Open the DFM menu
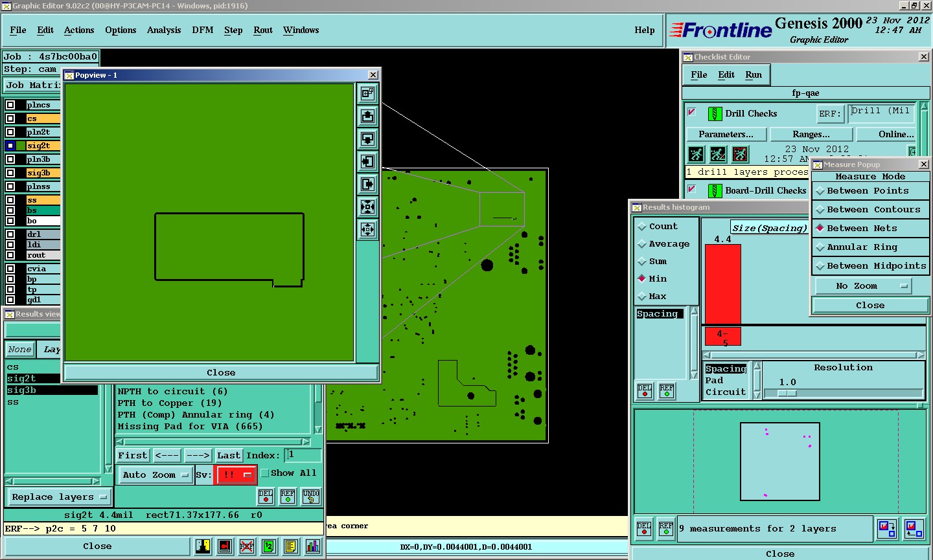The height and width of the screenshot is (560, 933). pos(203,30)
